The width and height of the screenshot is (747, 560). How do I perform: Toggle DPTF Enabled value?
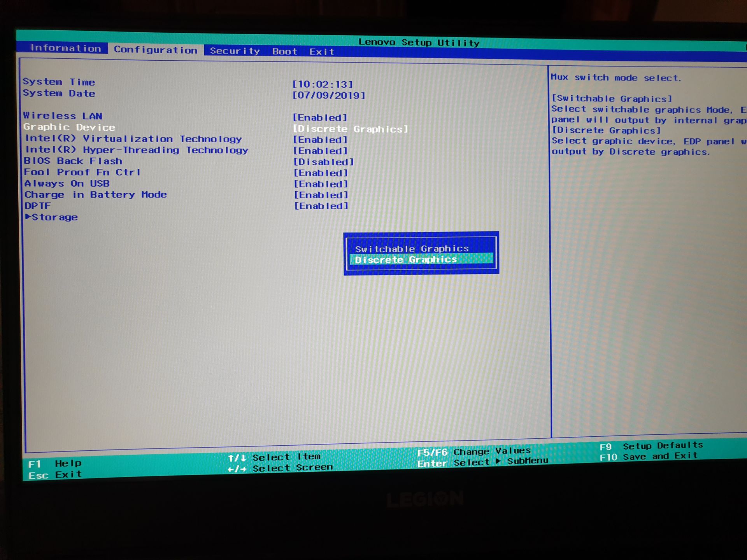321,206
